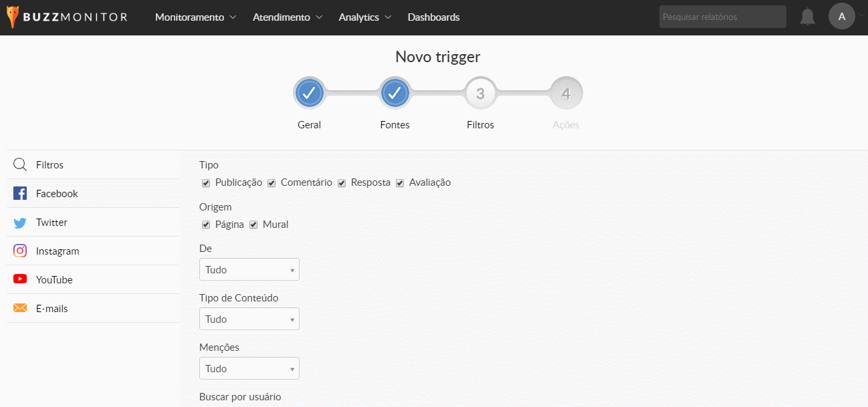
Task: Open the De dropdown
Action: 249,270
